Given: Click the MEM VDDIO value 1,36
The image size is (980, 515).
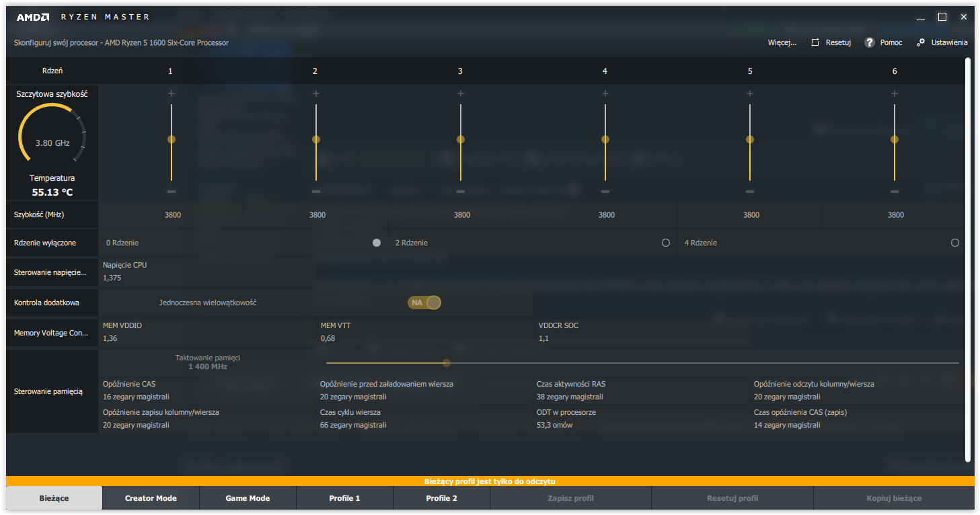Looking at the screenshot, I should pos(110,338).
